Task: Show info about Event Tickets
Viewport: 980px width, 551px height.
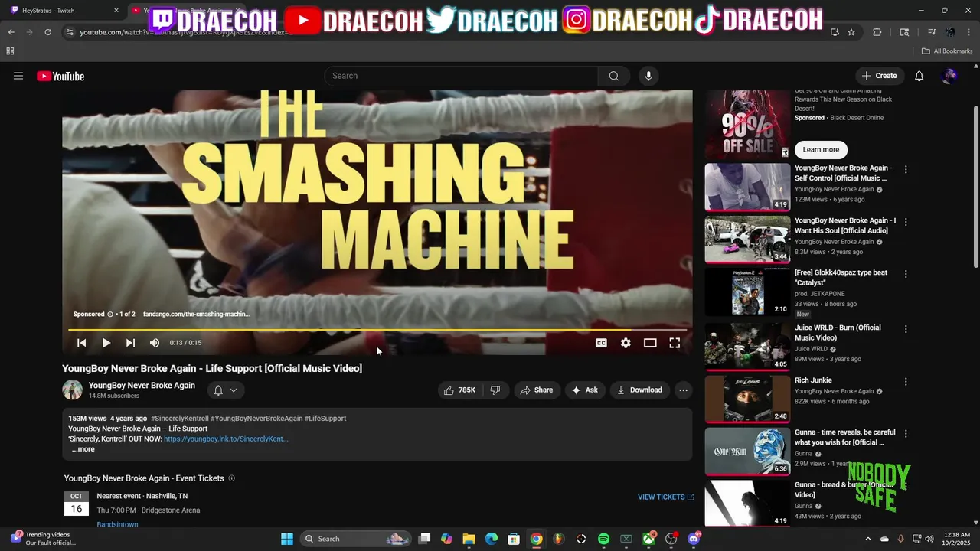Action: pyautogui.click(x=232, y=478)
